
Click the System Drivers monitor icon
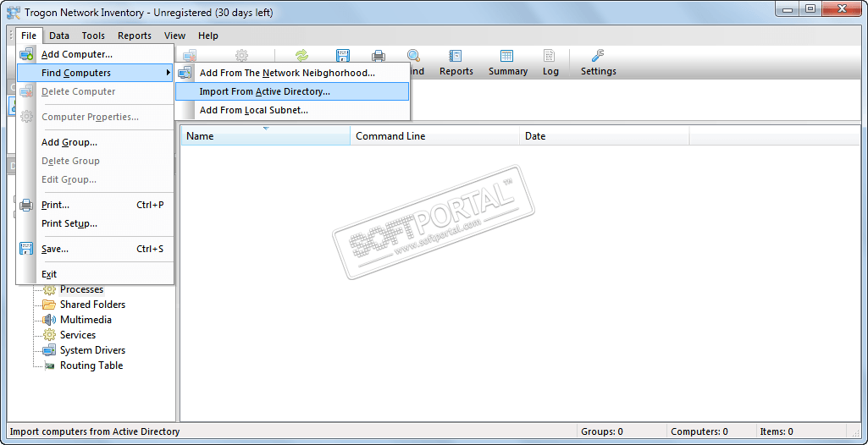(50, 350)
